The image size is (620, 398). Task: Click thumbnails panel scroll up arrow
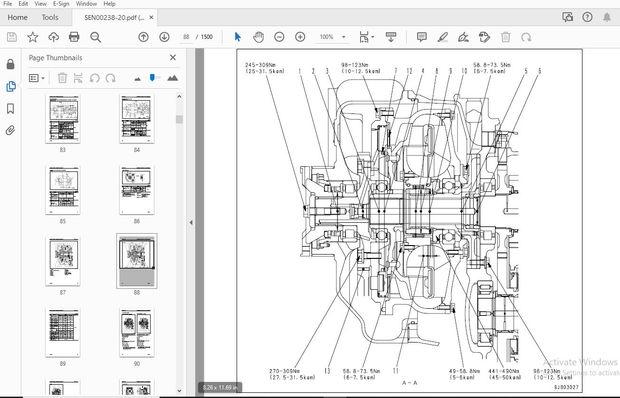179,96
